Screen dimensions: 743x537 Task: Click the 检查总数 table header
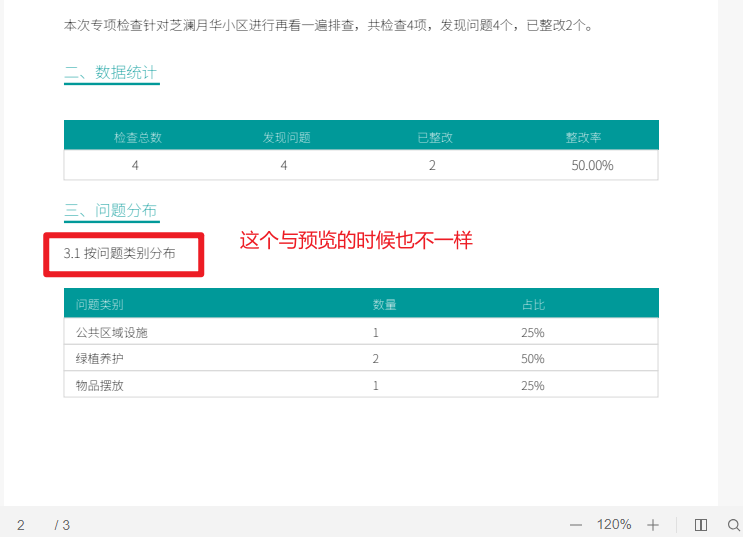point(138,137)
